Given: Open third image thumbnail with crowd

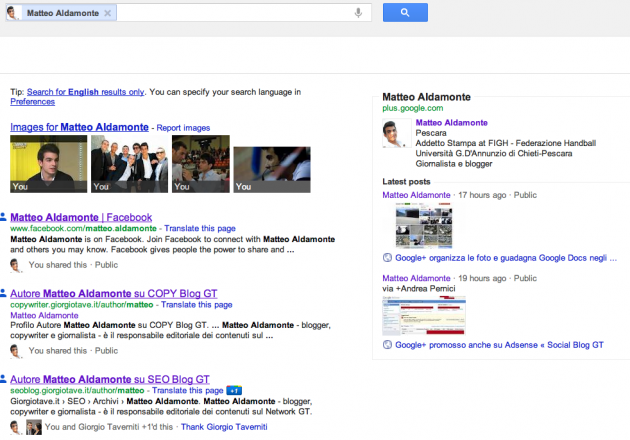Looking at the screenshot, I should tap(201, 164).
